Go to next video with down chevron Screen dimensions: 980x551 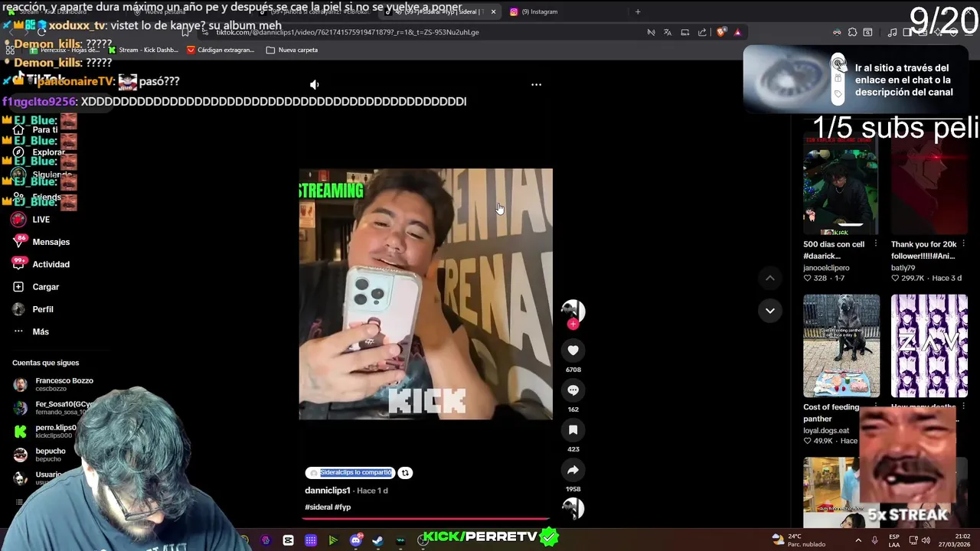click(770, 311)
